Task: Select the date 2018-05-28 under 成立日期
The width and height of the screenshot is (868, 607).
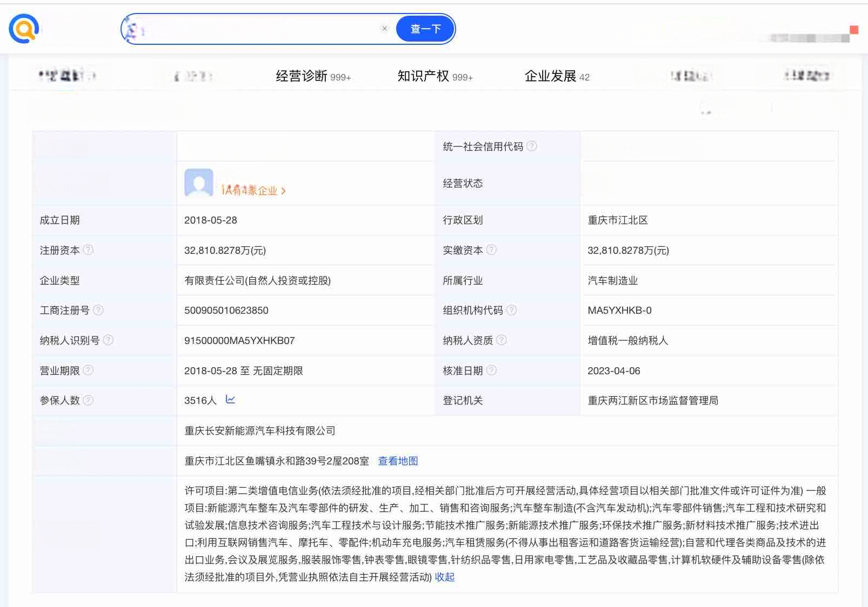Action: 211,220
